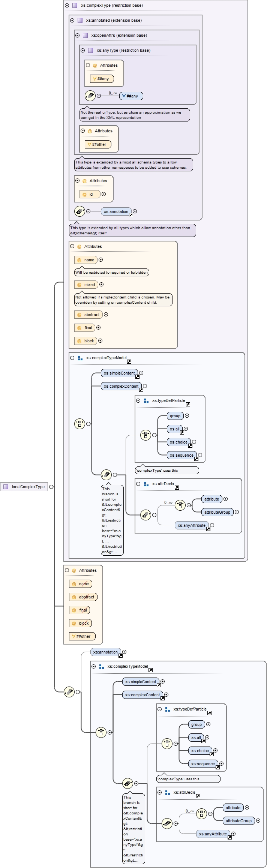Collapse the xs:openAttrs (extension base) box
Screen dimensions: 267x868
[x=77, y=35]
